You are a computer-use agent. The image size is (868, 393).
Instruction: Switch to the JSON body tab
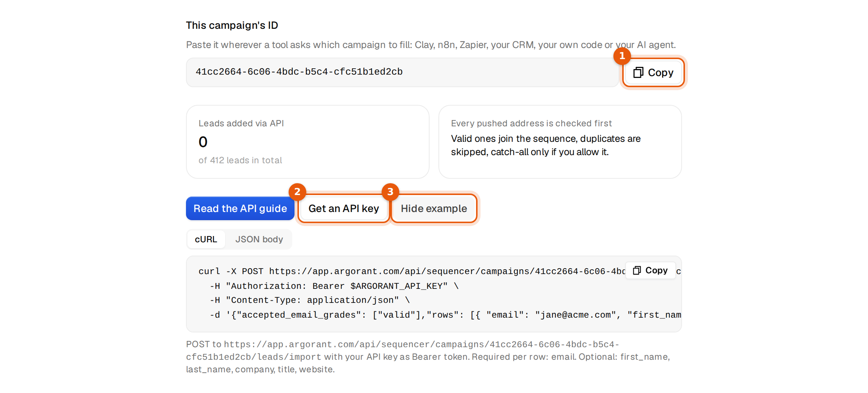tap(259, 239)
